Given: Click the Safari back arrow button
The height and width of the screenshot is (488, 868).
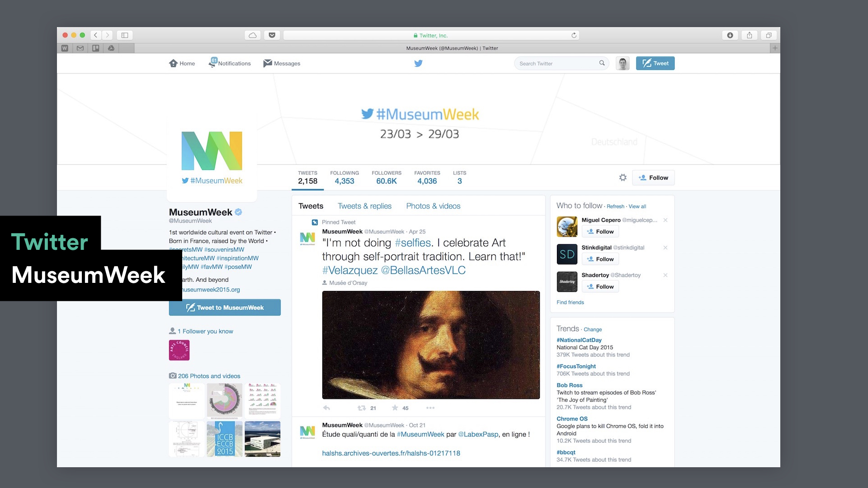Looking at the screenshot, I should tap(96, 35).
